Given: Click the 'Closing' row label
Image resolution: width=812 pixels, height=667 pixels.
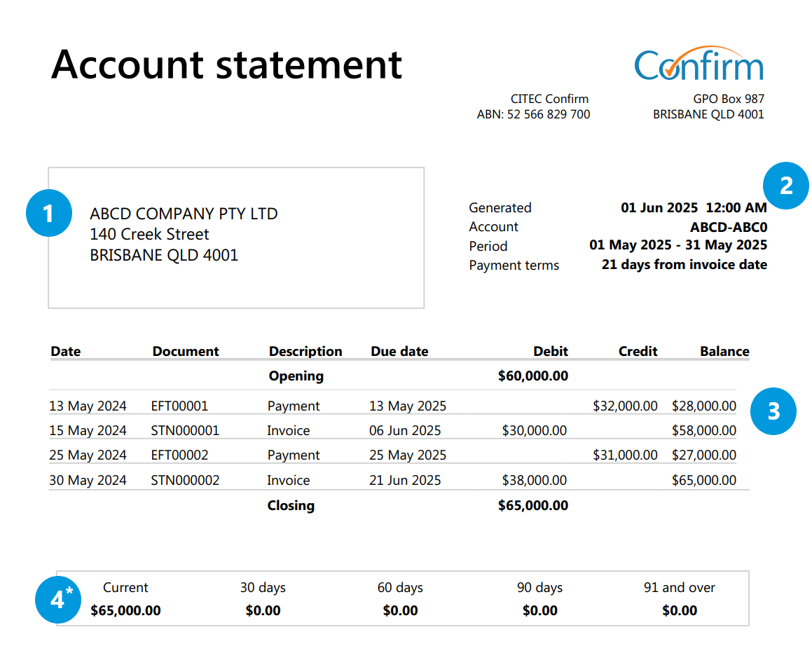Looking at the screenshot, I should [291, 506].
